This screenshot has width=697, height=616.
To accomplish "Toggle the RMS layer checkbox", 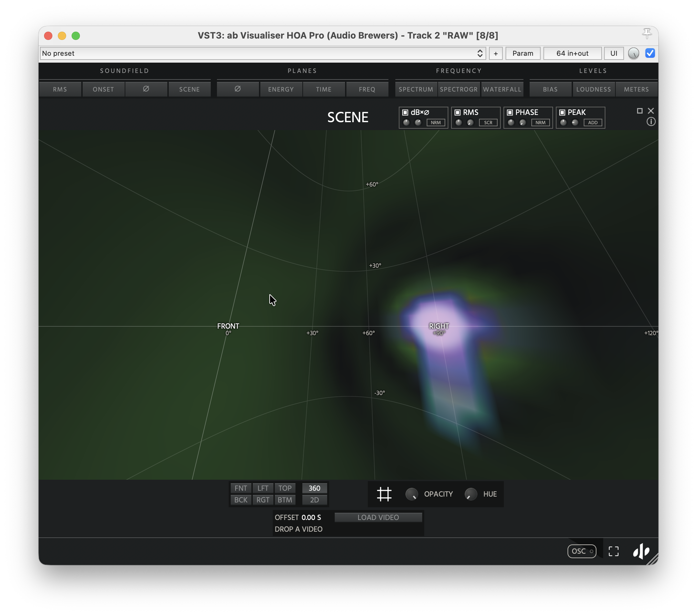I will coord(458,113).
